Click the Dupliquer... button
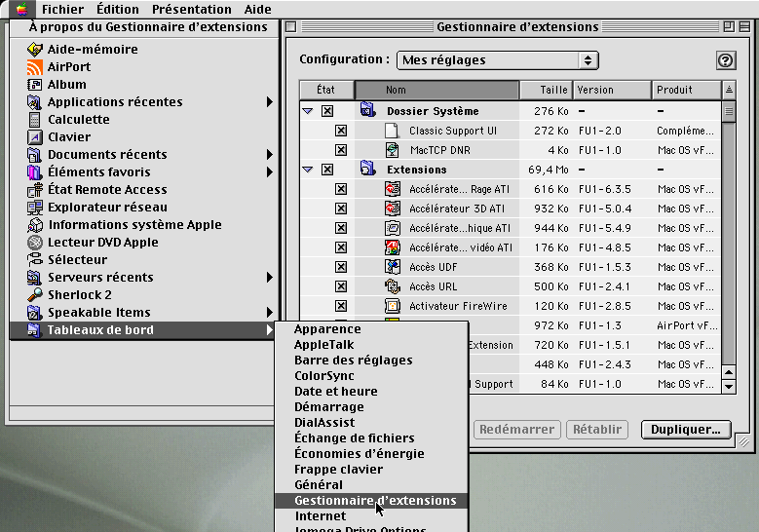The image size is (759, 532). pos(686,430)
